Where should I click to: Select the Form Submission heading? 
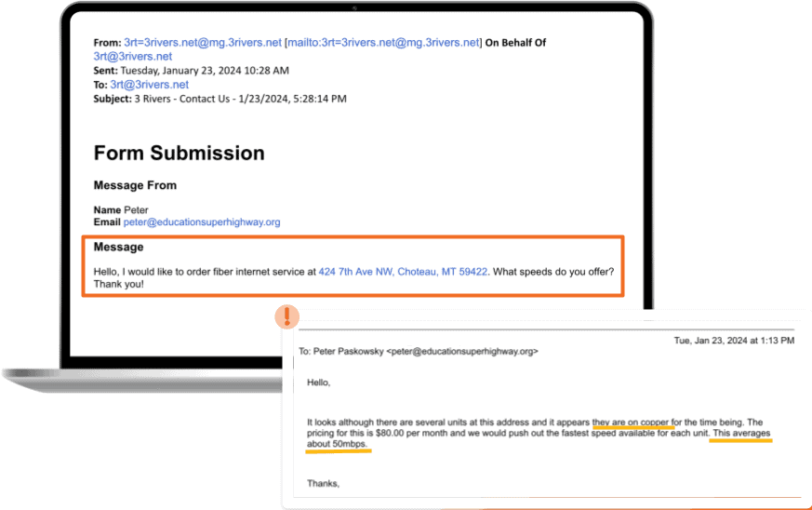click(180, 154)
